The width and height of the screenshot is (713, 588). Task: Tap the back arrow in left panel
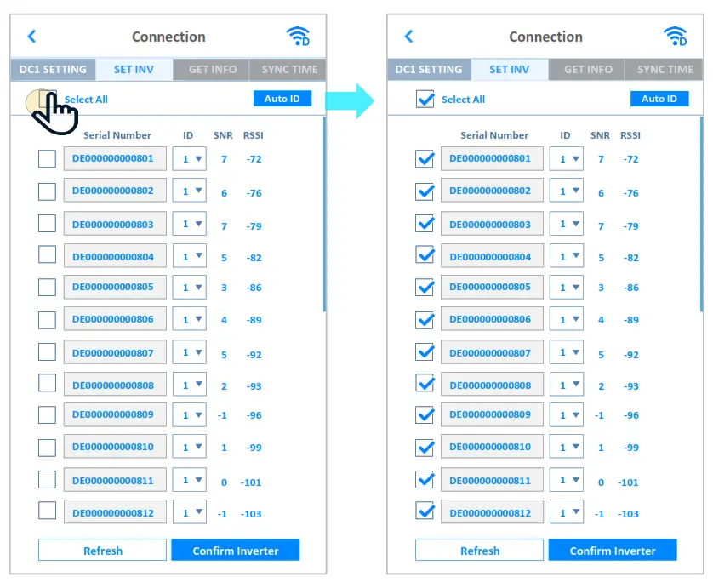(x=31, y=37)
